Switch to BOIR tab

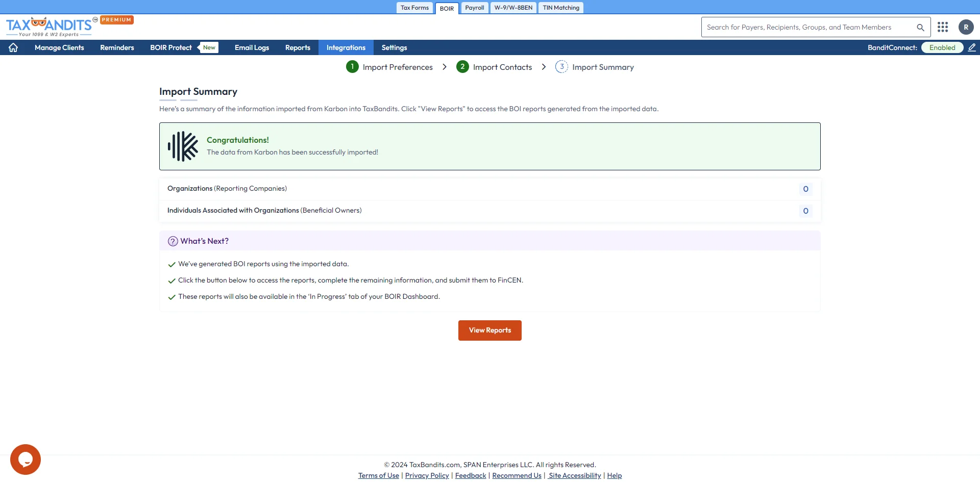point(447,8)
